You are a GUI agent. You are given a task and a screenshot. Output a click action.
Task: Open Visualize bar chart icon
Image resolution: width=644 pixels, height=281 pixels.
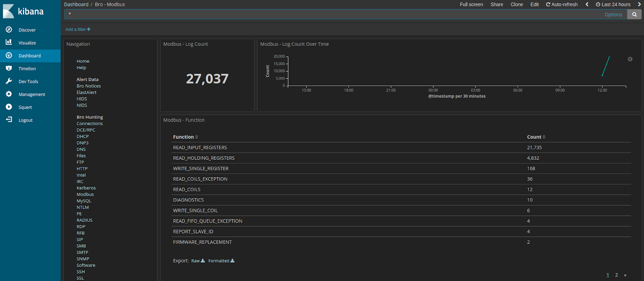[9, 42]
